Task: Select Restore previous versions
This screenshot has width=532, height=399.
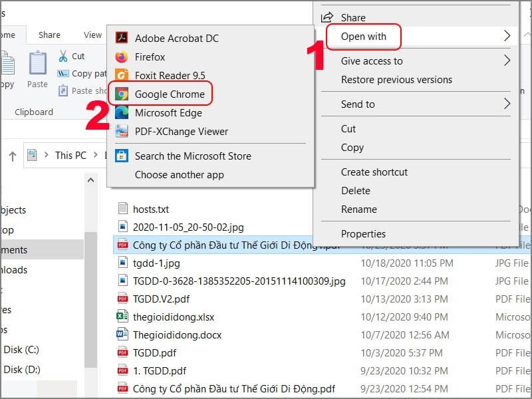Action: (x=396, y=79)
